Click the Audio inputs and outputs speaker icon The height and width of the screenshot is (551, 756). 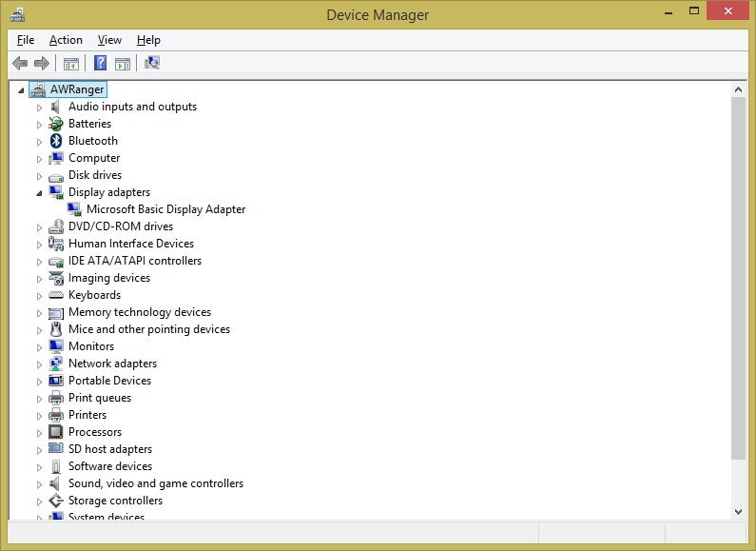(56, 107)
